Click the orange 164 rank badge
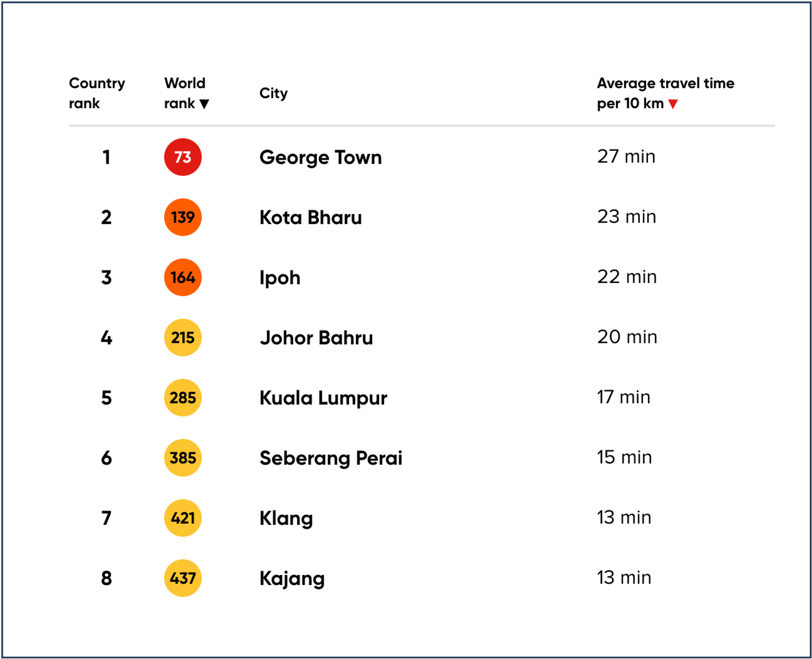Image resolution: width=812 pixels, height=659 pixels. (183, 277)
